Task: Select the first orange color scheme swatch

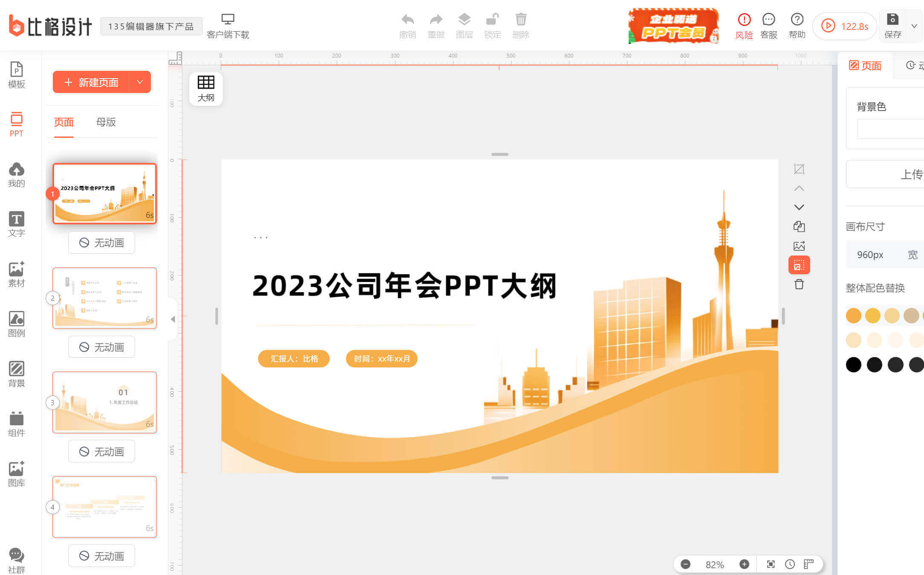Action: click(853, 316)
